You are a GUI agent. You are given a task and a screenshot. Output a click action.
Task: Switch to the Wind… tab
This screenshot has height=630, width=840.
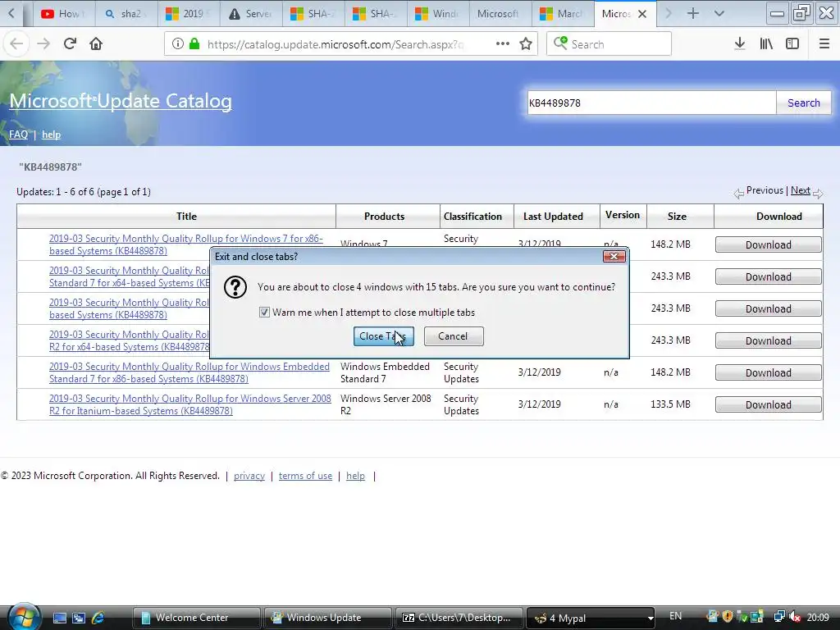tap(438, 14)
